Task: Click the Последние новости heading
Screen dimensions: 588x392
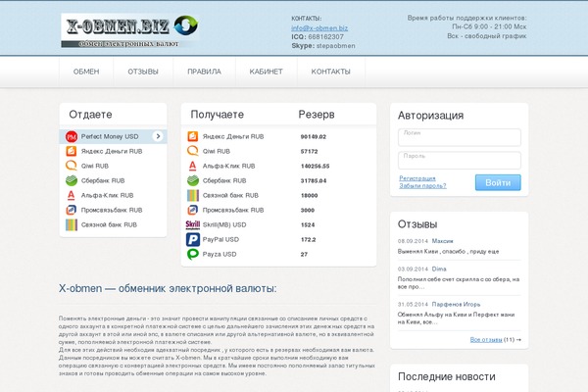Action: [446, 376]
